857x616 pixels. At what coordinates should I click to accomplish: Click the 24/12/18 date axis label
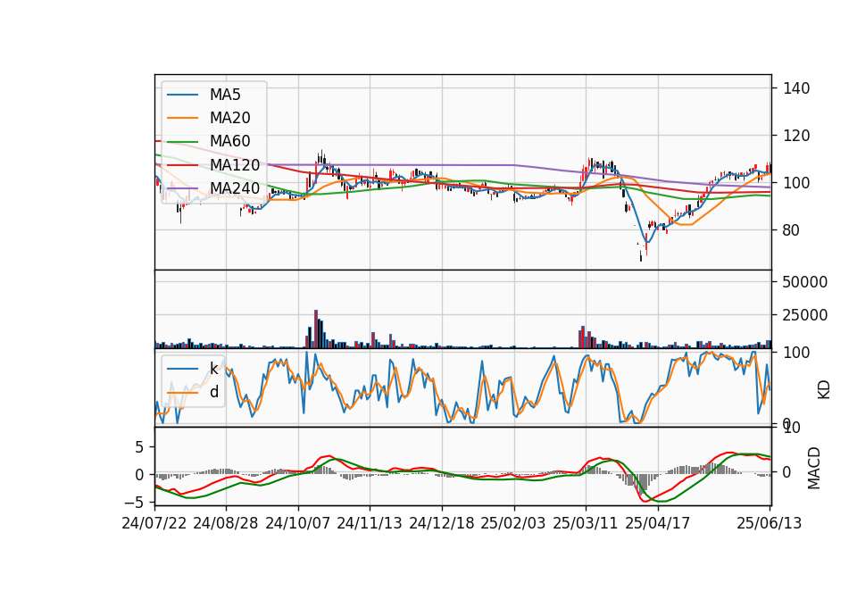tap(442, 523)
